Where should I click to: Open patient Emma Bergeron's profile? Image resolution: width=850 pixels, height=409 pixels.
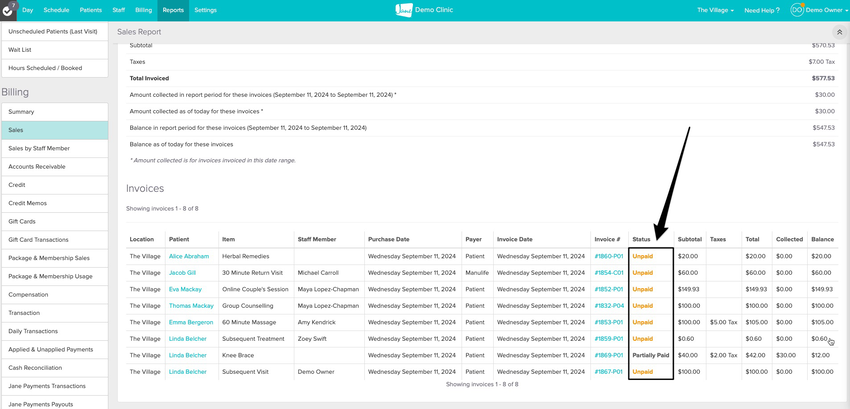[x=191, y=322]
